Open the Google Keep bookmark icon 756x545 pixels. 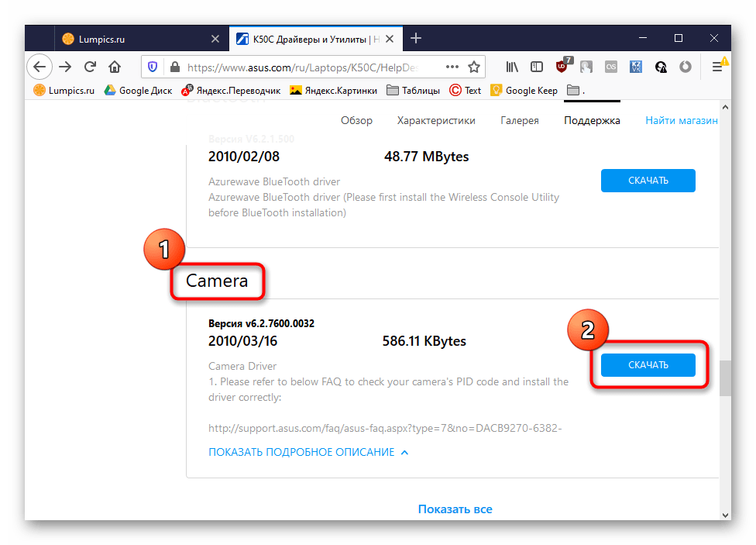click(x=497, y=90)
